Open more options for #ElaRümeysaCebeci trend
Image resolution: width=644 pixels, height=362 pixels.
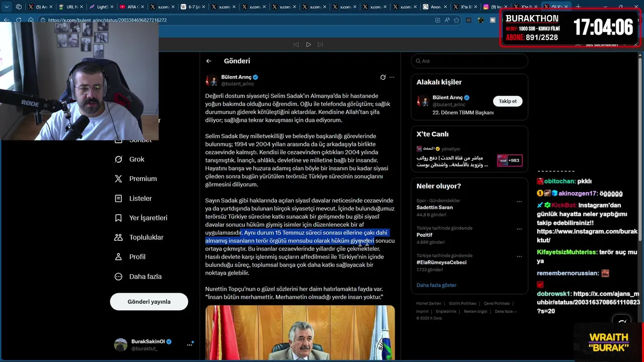[x=519, y=256]
